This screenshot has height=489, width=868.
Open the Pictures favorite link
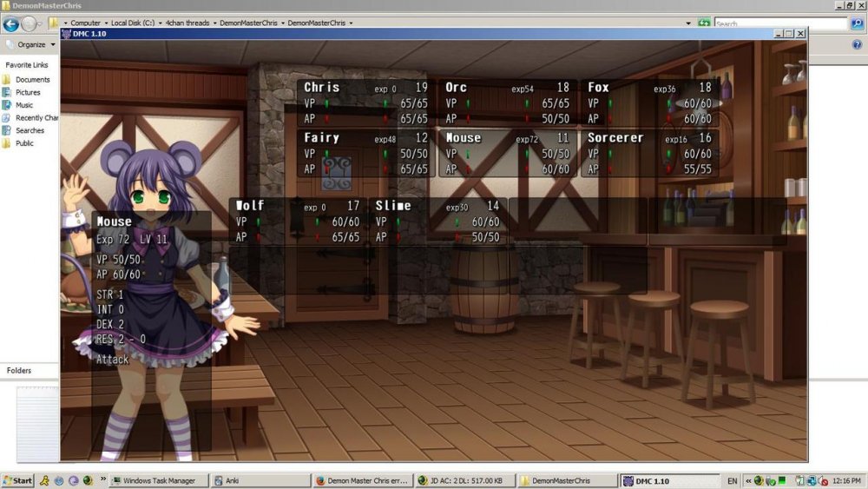pyautogui.click(x=28, y=92)
